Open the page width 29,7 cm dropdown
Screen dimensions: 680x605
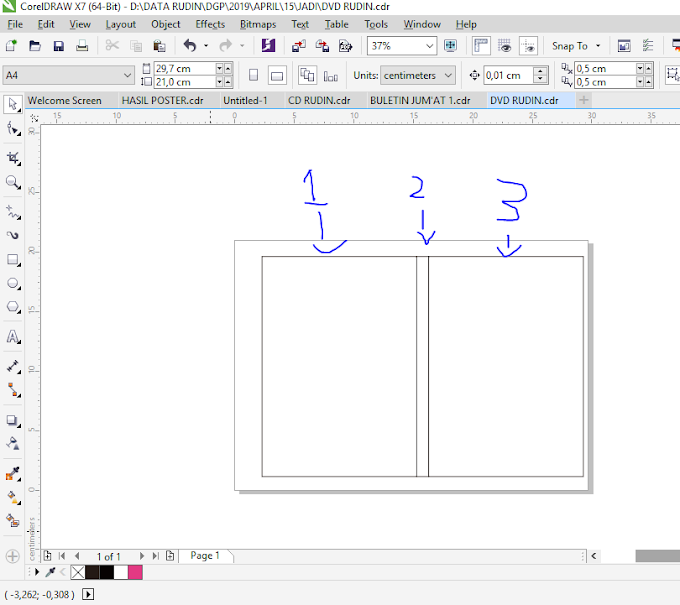(x=219, y=69)
